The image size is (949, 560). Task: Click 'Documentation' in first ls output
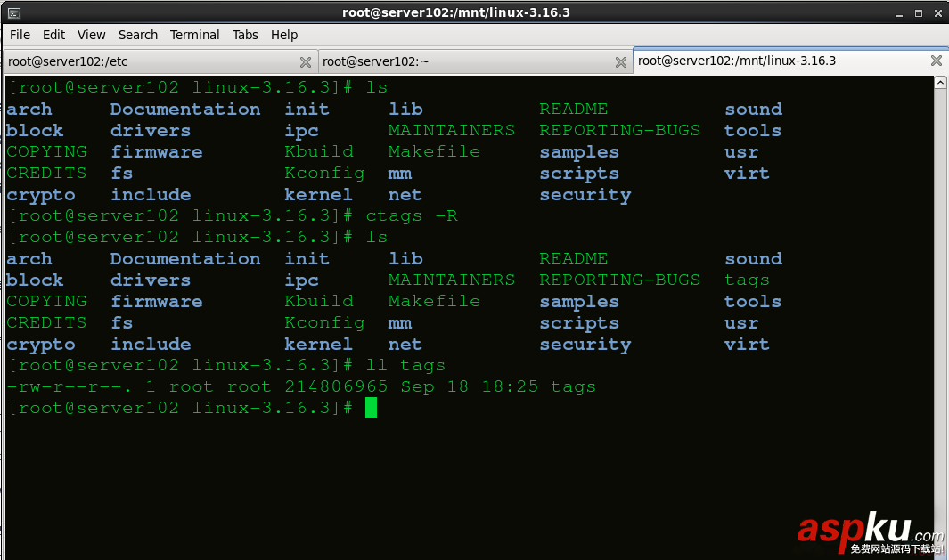[x=185, y=109]
